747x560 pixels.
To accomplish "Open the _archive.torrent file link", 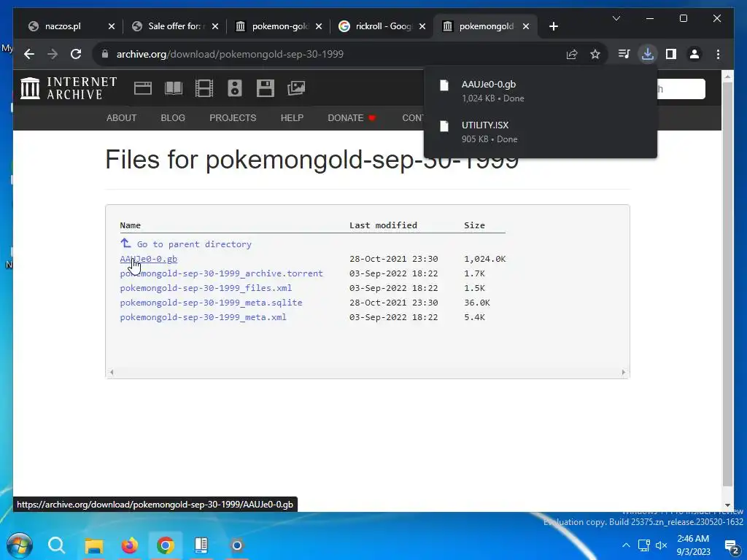I will pos(222,273).
